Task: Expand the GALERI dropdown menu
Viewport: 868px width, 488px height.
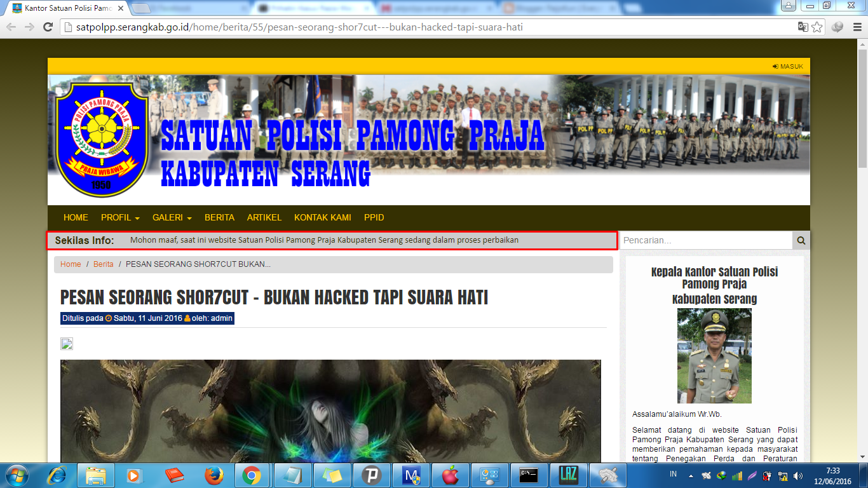Action: click(x=172, y=217)
